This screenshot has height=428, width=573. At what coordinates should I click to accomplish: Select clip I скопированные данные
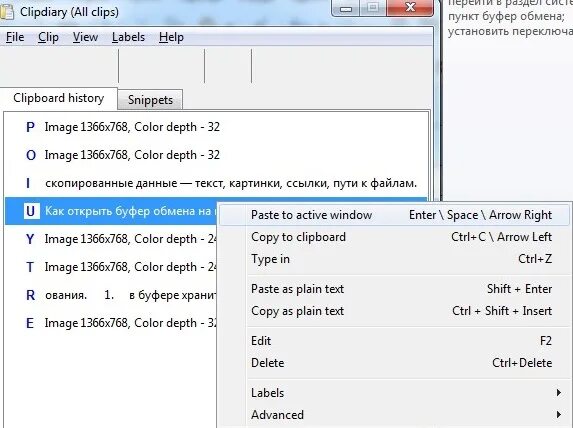pos(216,183)
